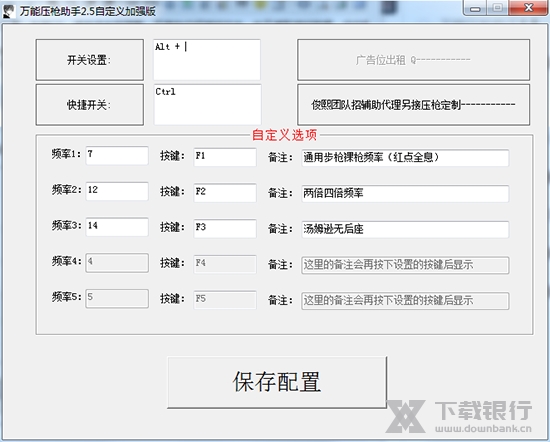
Task: Minimize the 万能压枪助手 window
Action: point(475,8)
